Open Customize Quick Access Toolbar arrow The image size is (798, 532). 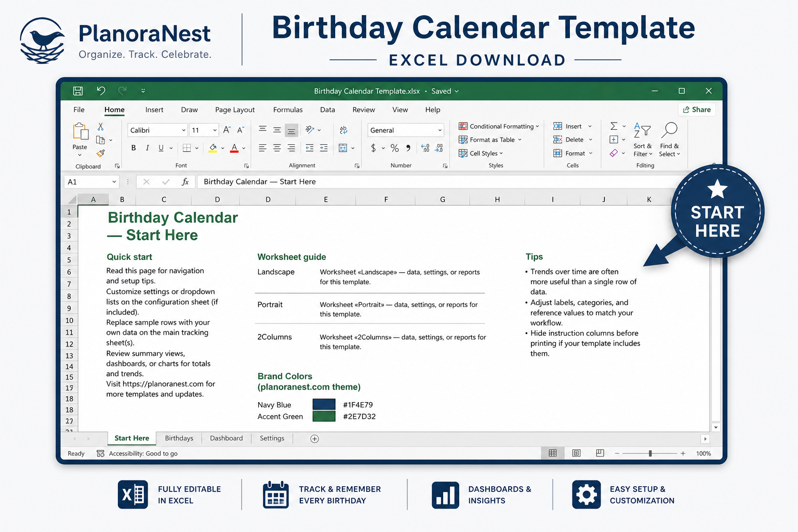pos(143,91)
